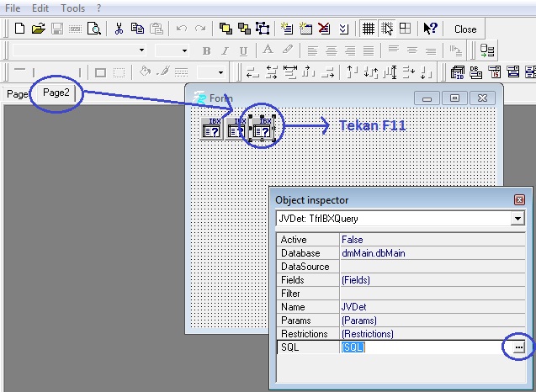Align top edges of selected objects
The height and width of the screenshot is (392, 536).
click(352, 72)
